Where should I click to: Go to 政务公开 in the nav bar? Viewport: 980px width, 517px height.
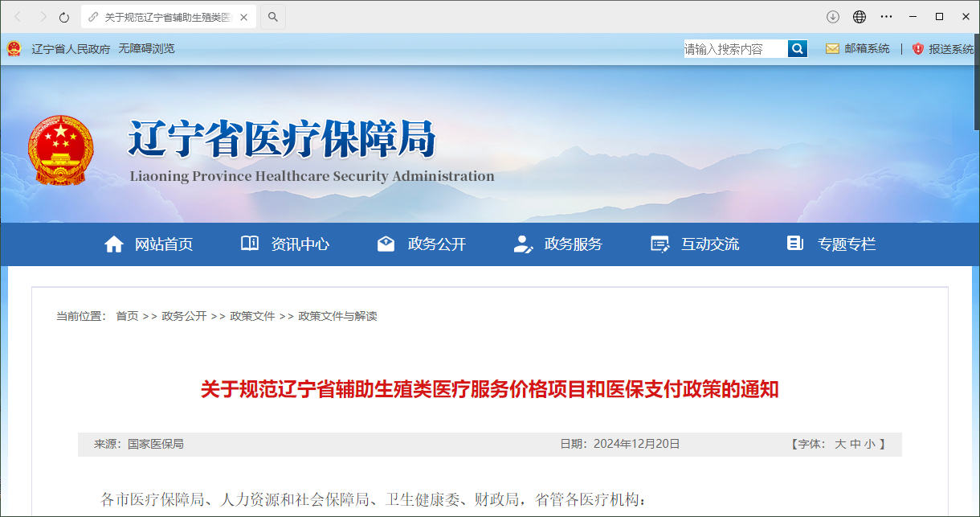422,244
